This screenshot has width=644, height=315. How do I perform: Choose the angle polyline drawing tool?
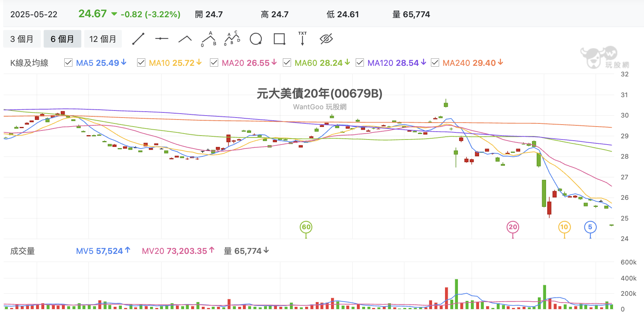click(185, 39)
